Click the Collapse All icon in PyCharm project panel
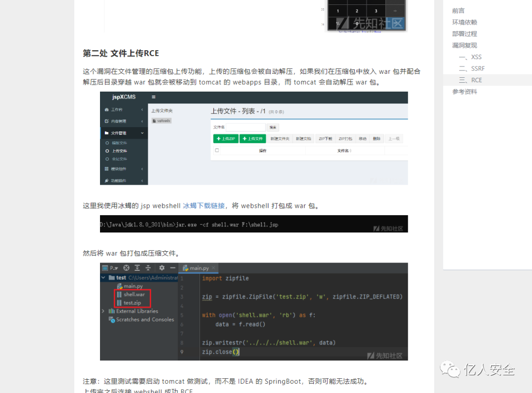 click(148, 268)
